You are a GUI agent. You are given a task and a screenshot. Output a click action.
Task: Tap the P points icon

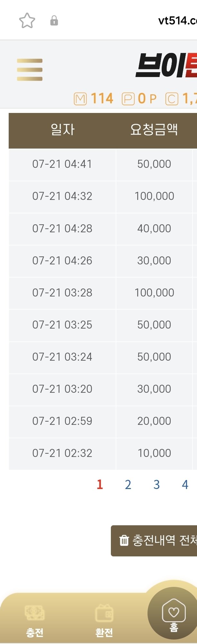click(128, 99)
